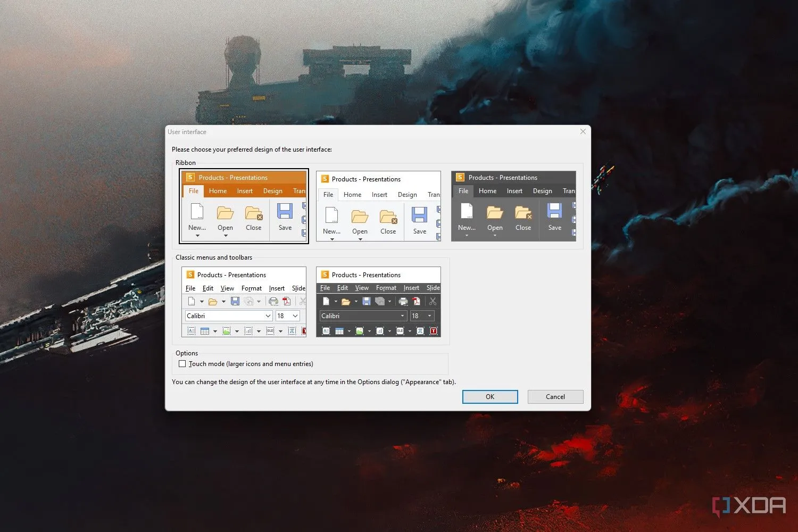798x532 pixels.
Task: Click the Save icon in the orange ribbon preview
Action: [285, 211]
